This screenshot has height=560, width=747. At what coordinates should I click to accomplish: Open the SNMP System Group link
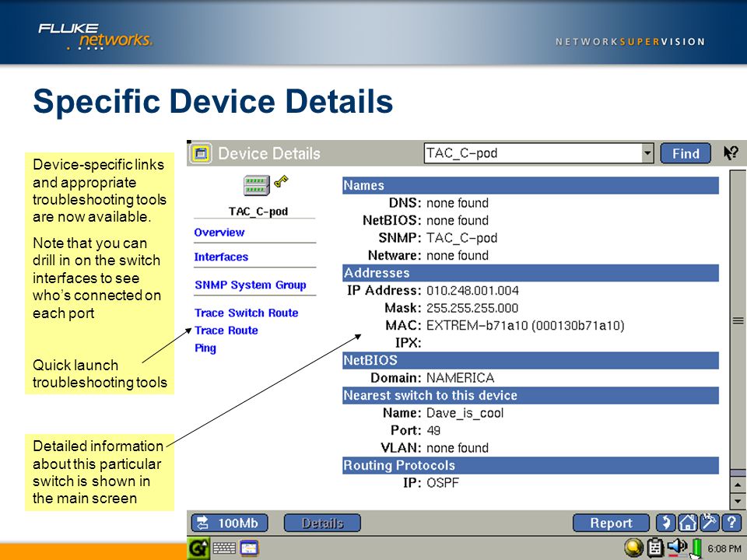coord(250,285)
